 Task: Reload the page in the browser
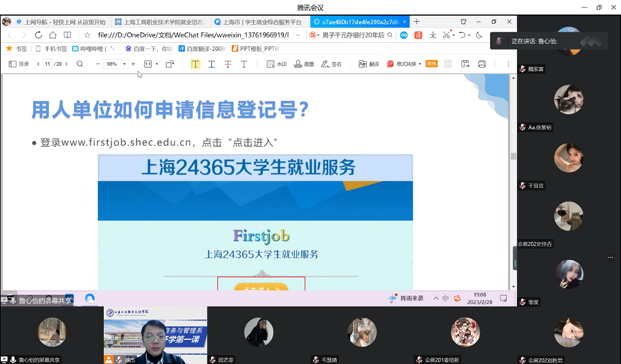tap(38, 35)
